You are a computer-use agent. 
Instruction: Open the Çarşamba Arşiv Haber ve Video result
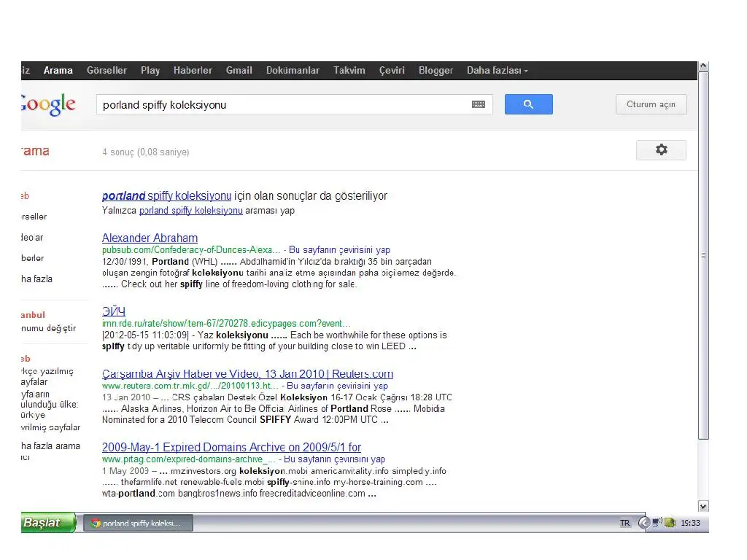(x=247, y=374)
